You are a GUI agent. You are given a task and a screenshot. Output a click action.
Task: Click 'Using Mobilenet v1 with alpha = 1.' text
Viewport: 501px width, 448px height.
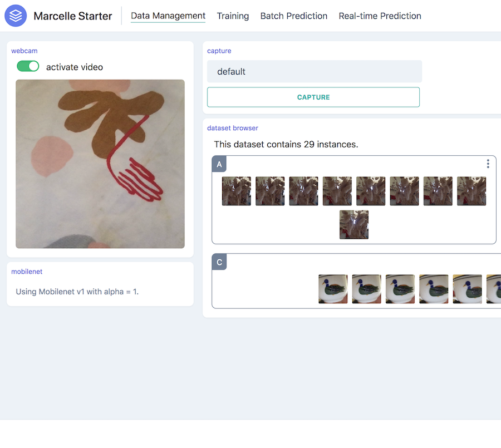77,292
